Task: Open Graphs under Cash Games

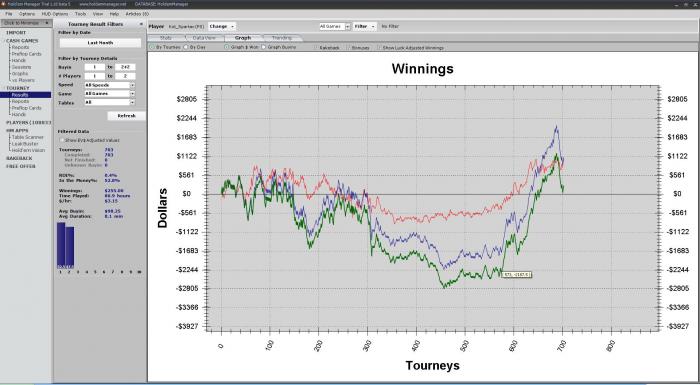Action: pos(20,74)
